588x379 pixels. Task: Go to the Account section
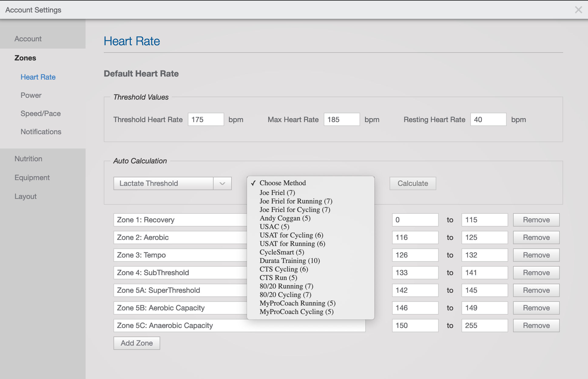tap(28, 39)
